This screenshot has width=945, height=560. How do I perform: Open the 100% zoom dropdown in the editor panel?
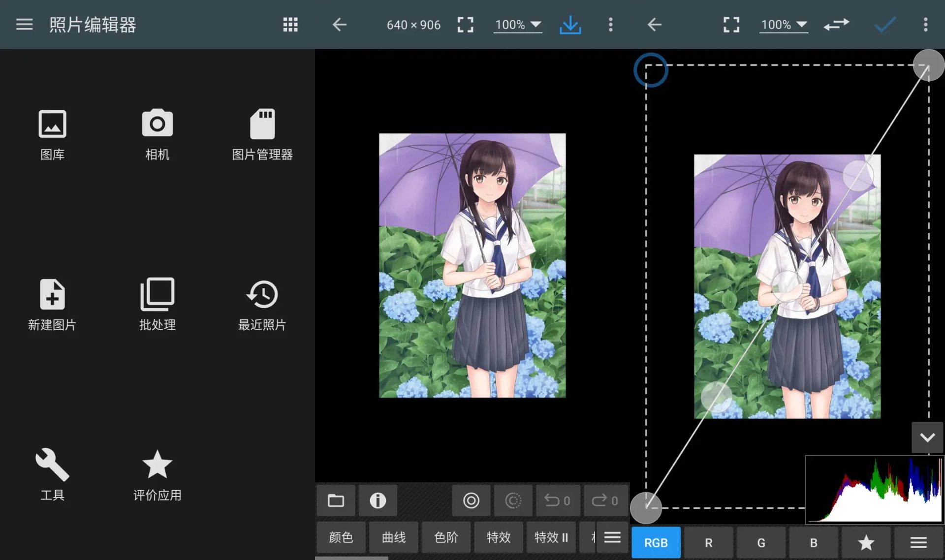point(518,25)
